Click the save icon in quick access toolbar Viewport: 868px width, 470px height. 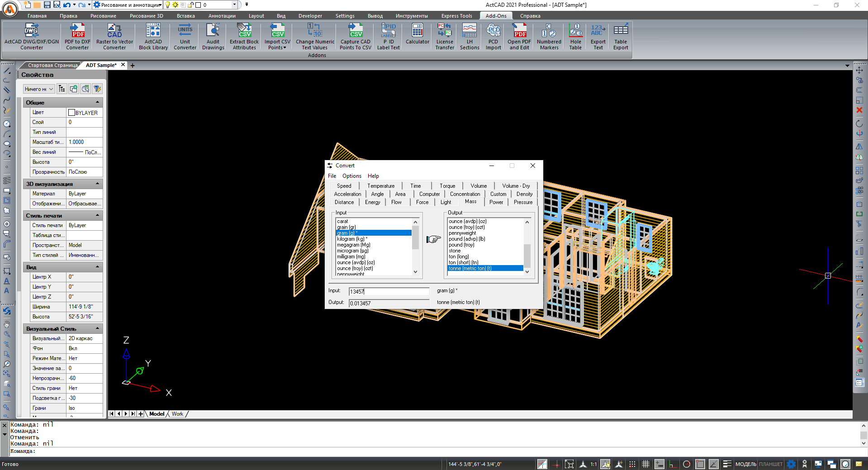pyautogui.click(x=47, y=5)
